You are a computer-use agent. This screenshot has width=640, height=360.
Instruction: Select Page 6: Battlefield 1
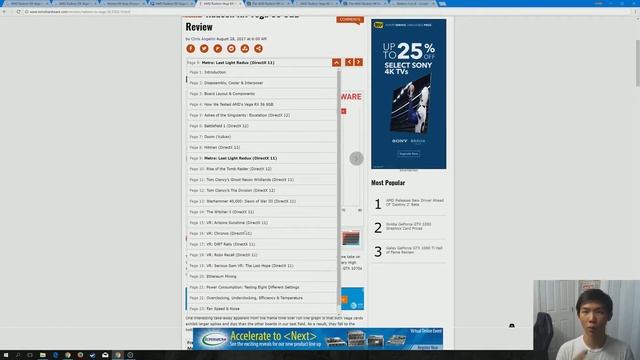(x=262, y=126)
